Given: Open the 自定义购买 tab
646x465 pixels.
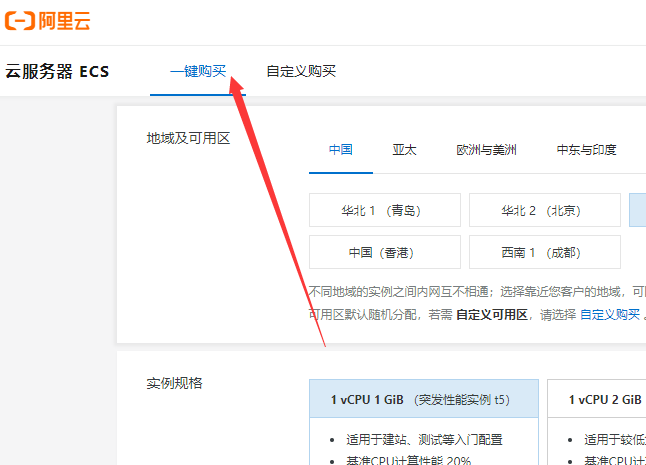Looking at the screenshot, I should pyautogui.click(x=301, y=71).
